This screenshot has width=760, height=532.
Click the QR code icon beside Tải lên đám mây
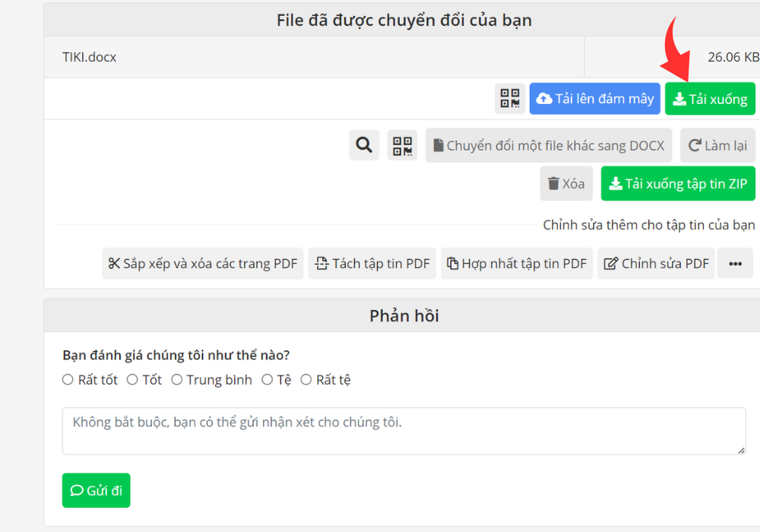pyautogui.click(x=510, y=98)
